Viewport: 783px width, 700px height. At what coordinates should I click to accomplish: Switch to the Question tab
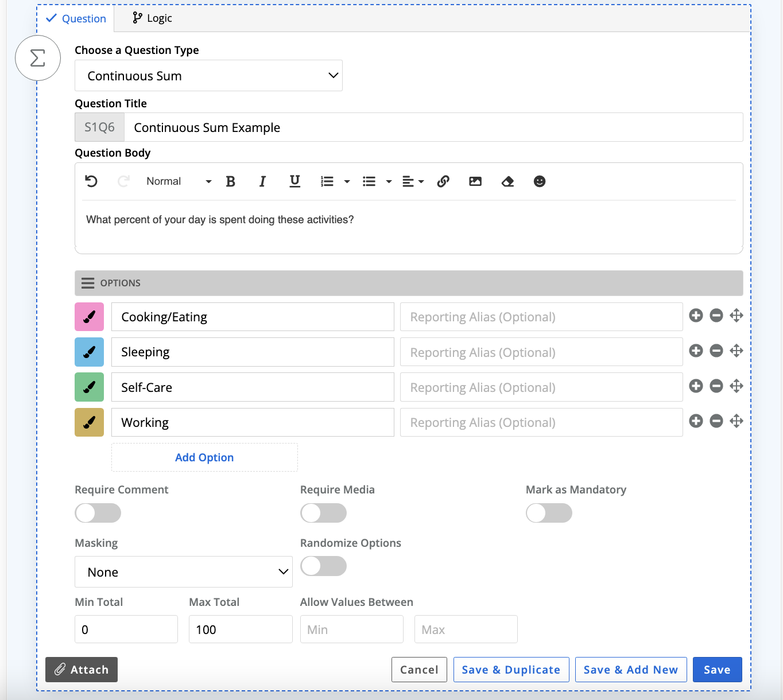click(76, 18)
